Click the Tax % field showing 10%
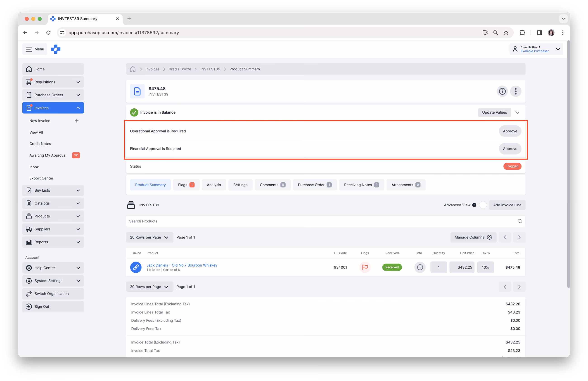Viewport: 588px width, 381px height. (x=485, y=267)
